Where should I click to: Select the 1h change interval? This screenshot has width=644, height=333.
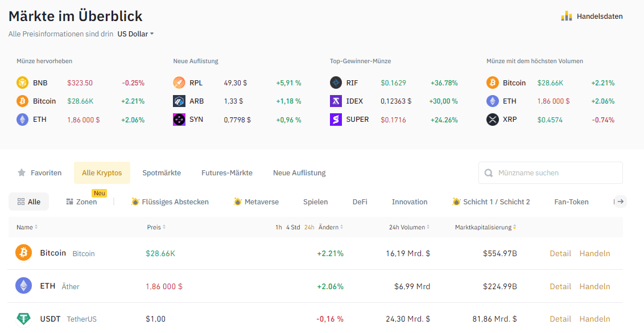pos(278,227)
